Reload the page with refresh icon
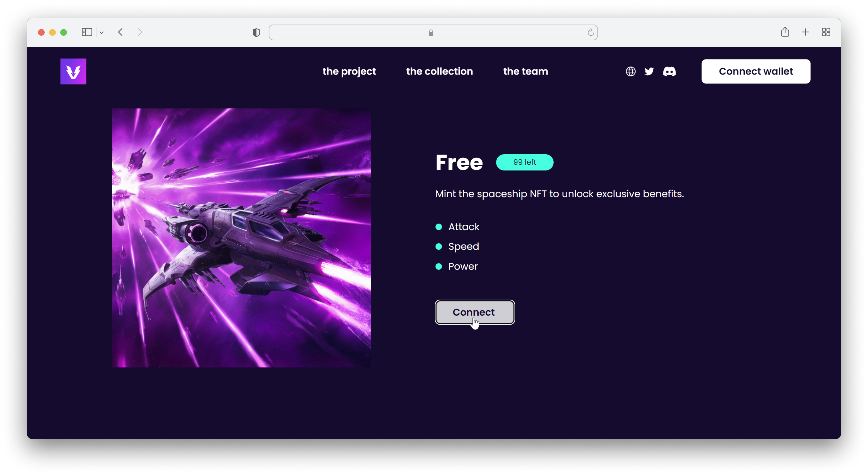 (x=590, y=33)
